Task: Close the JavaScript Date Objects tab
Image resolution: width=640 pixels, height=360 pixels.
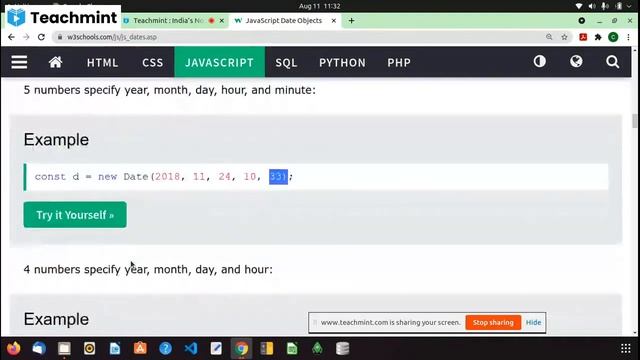Action: [x=333, y=20]
